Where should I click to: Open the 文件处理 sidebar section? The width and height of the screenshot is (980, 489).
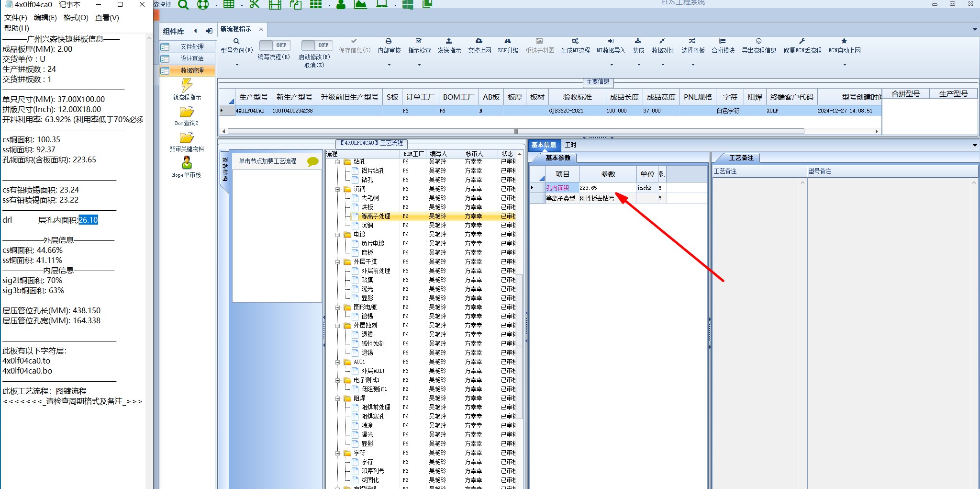(x=187, y=46)
